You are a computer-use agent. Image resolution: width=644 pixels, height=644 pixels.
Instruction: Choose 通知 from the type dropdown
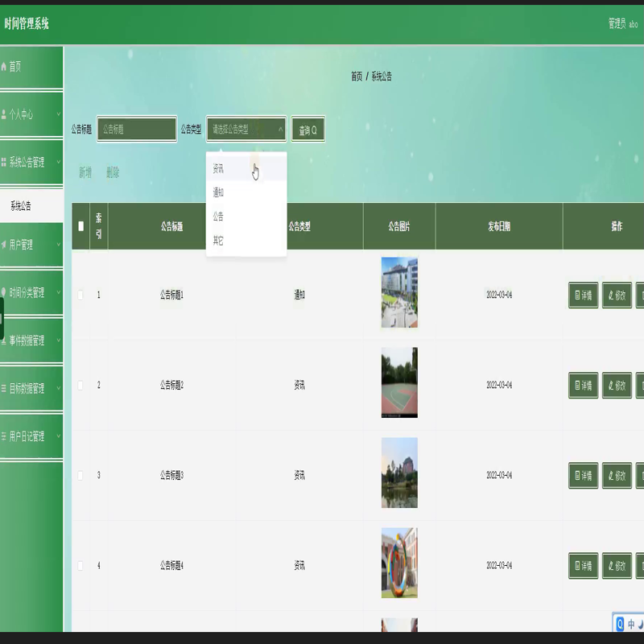[246, 192]
